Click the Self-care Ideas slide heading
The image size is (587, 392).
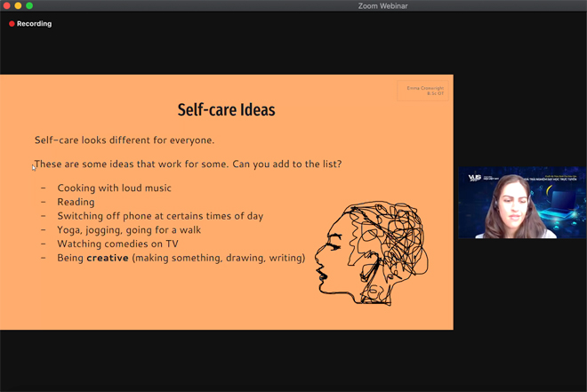(x=227, y=110)
